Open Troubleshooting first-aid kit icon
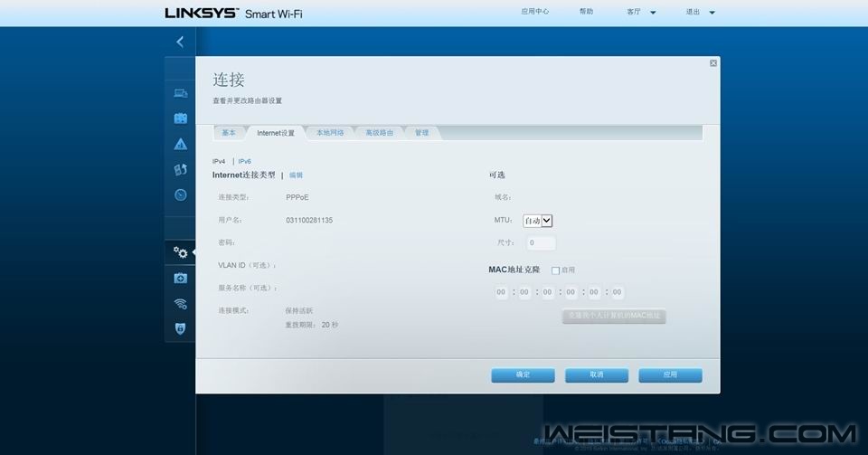 click(x=180, y=278)
